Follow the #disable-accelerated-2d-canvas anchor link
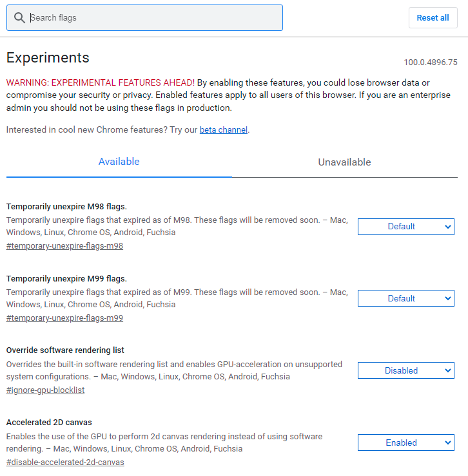The width and height of the screenshot is (468, 476). [65, 462]
